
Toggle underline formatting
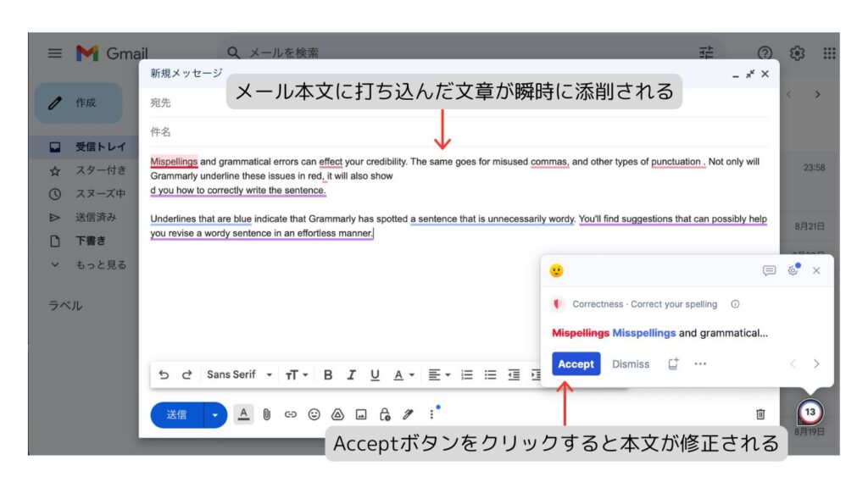[x=375, y=374]
